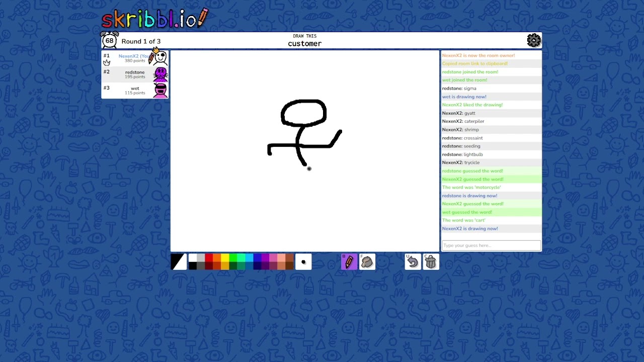Pick the gold color swatch
This screenshot has height=362, width=644.
[225, 266]
